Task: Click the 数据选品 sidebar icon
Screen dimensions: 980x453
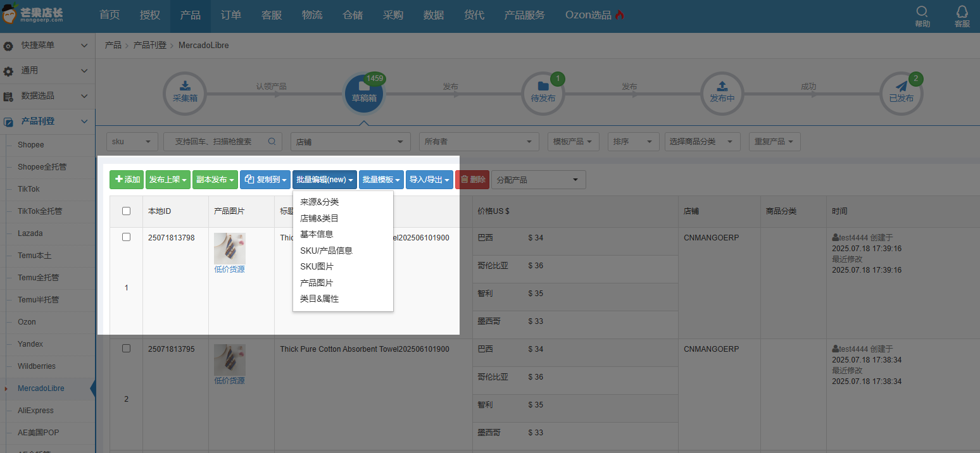Action: 9,96
